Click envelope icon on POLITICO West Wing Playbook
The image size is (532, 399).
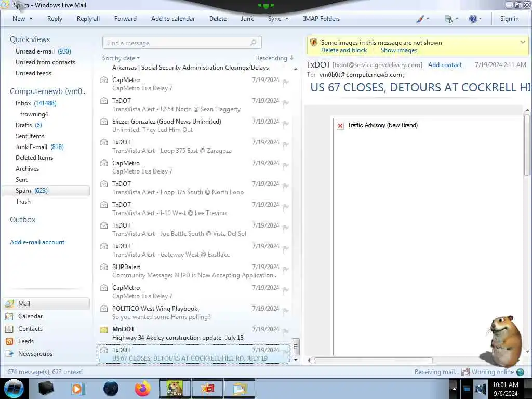pyautogui.click(x=104, y=309)
